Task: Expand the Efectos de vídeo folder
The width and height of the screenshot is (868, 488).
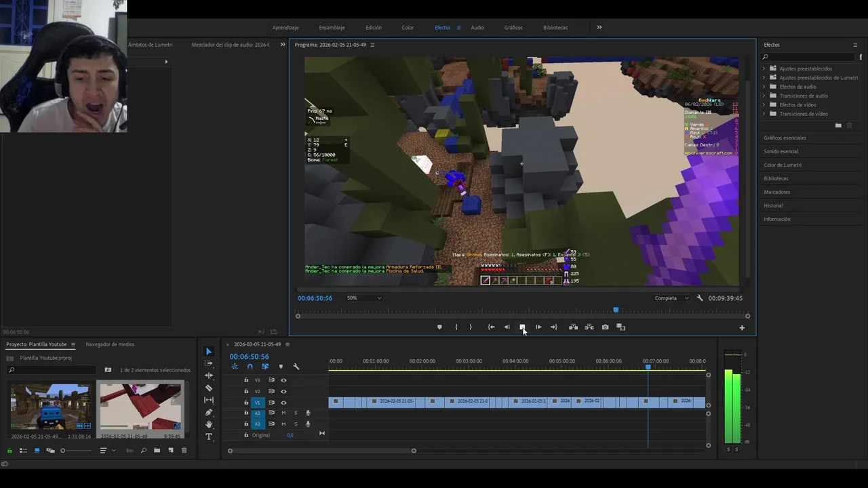Action: (x=764, y=104)
